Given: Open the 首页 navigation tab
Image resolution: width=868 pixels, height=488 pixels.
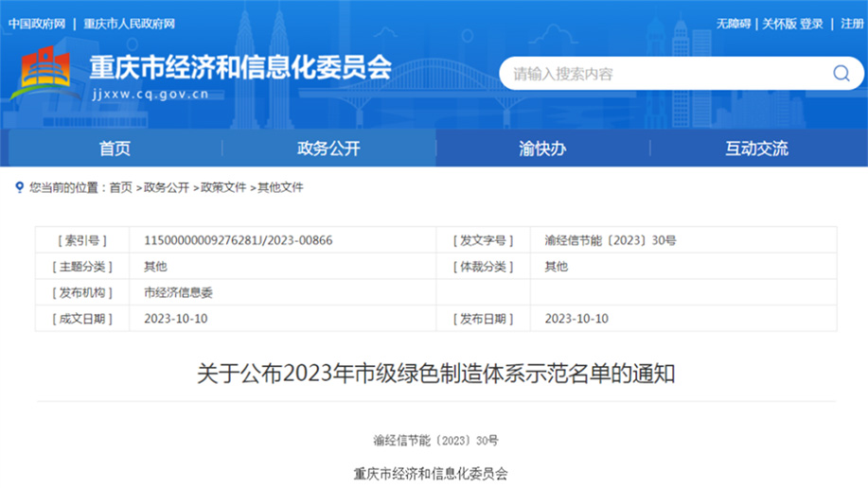Looking at the screenshot, I should pos(115,148).
